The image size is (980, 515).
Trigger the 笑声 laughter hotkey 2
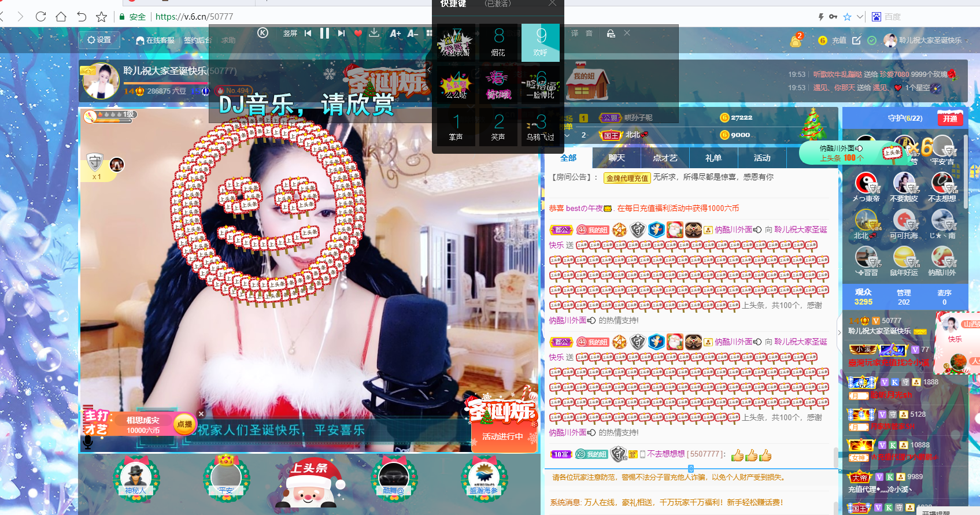coord(498,127)
